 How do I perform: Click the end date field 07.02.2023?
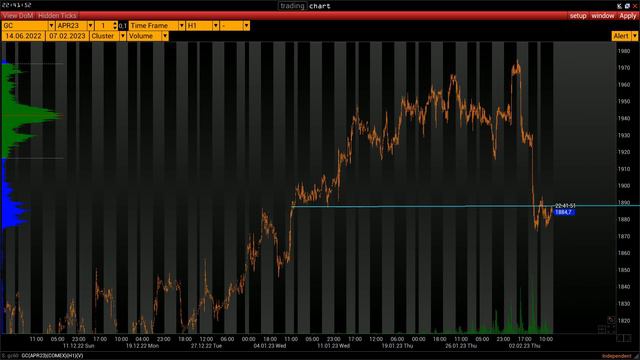point(67,36)
